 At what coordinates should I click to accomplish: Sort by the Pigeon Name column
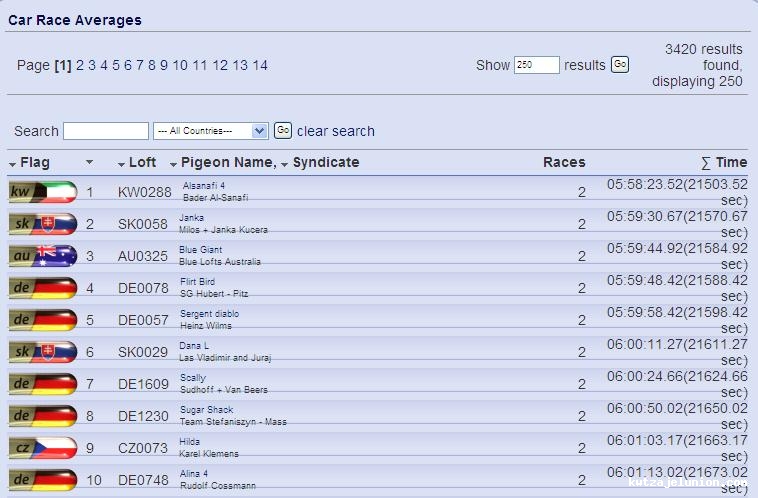click(x=228, y=162)
